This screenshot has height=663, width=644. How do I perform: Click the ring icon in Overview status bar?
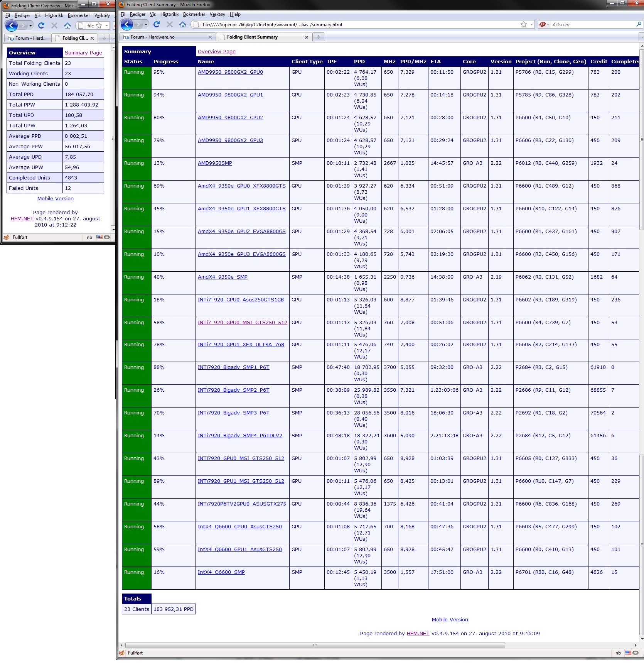coord(107,237)
